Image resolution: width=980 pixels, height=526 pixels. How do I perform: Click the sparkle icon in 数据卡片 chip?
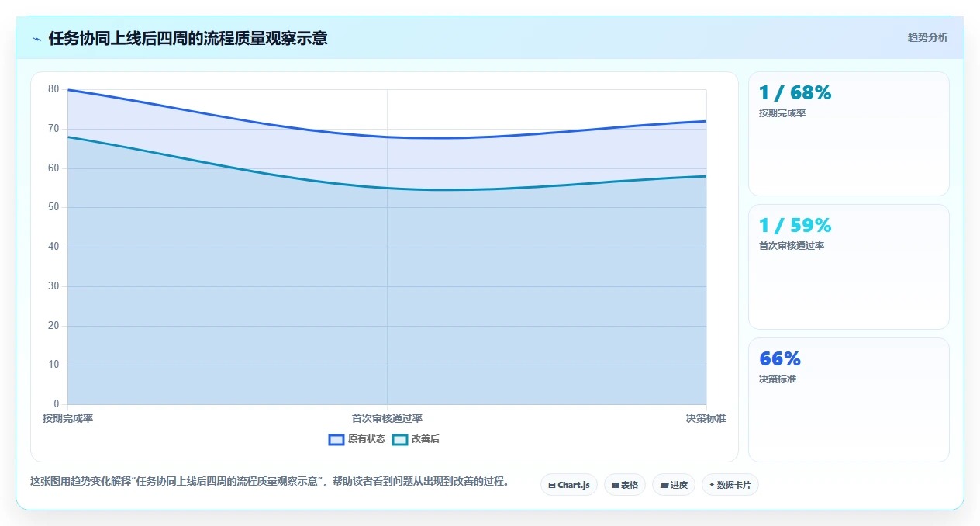712,485
